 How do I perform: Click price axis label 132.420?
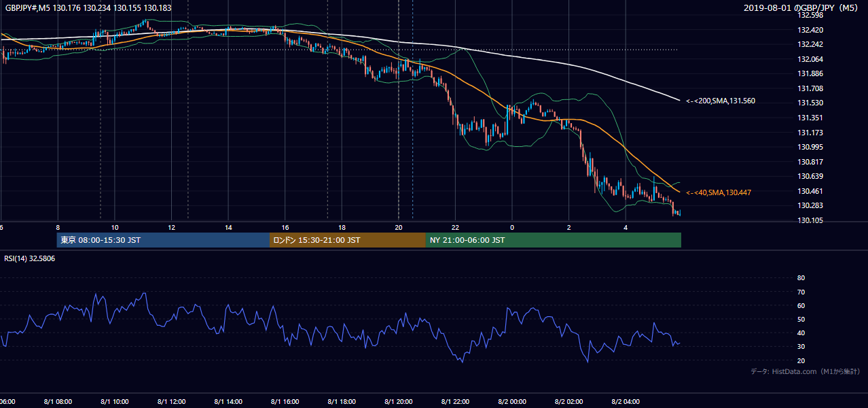click(x=810, y=30)
